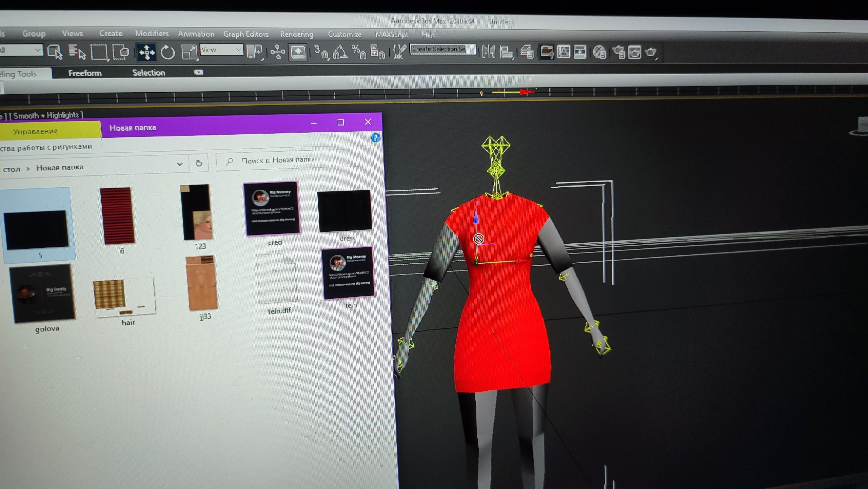Click the Align tool icon

(507, 52)
